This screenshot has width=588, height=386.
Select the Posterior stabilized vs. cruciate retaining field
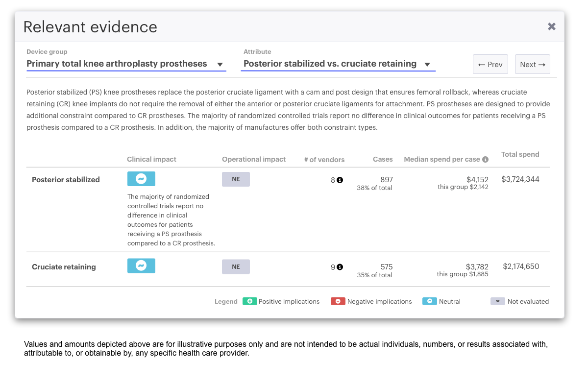(x=330, y=64)
